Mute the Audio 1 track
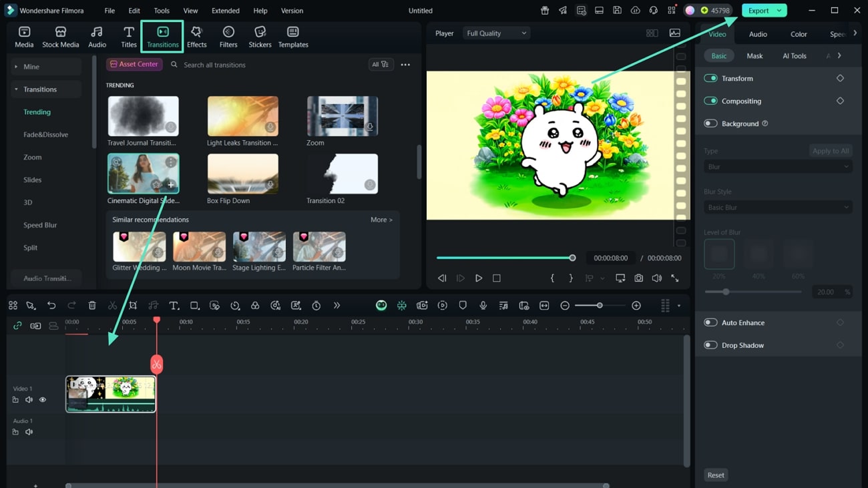This screenshot has height=488, width=868. pyautogui.click(x=29, y=432)
